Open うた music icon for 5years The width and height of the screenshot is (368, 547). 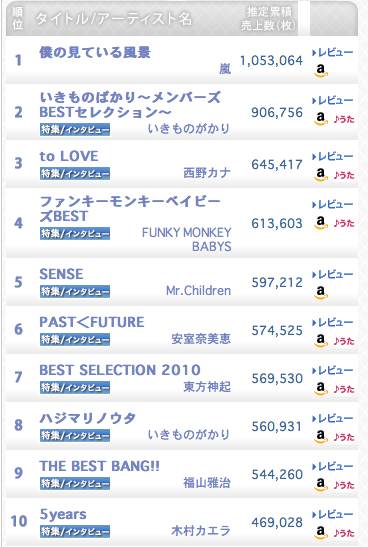click(344, 533)
